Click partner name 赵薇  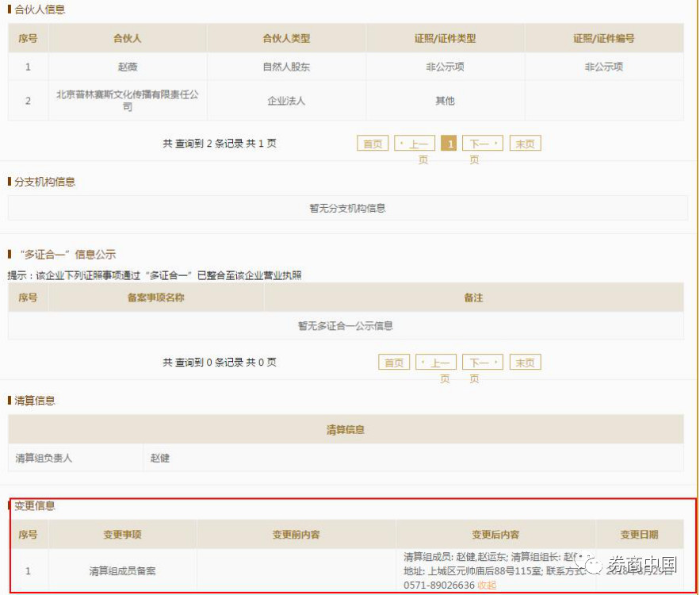pos(128,67)
